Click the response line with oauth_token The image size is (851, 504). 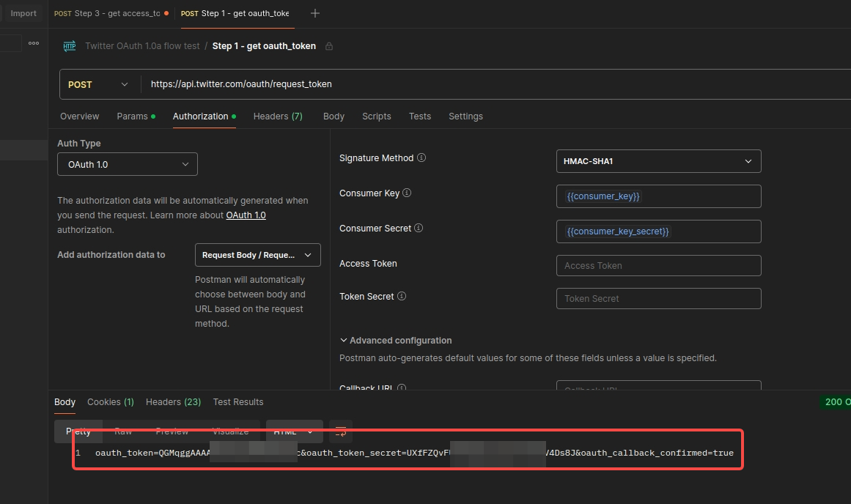point(414,453)
